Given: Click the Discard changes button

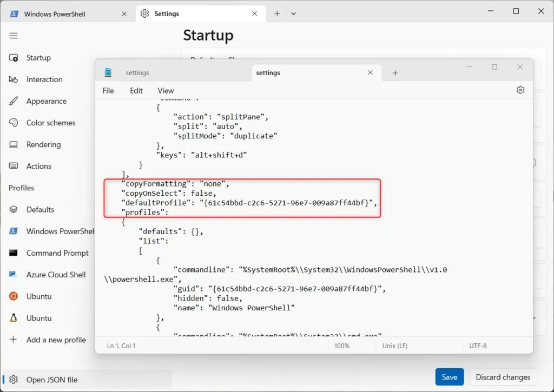Looking at the screenshot, I should 503,377.
